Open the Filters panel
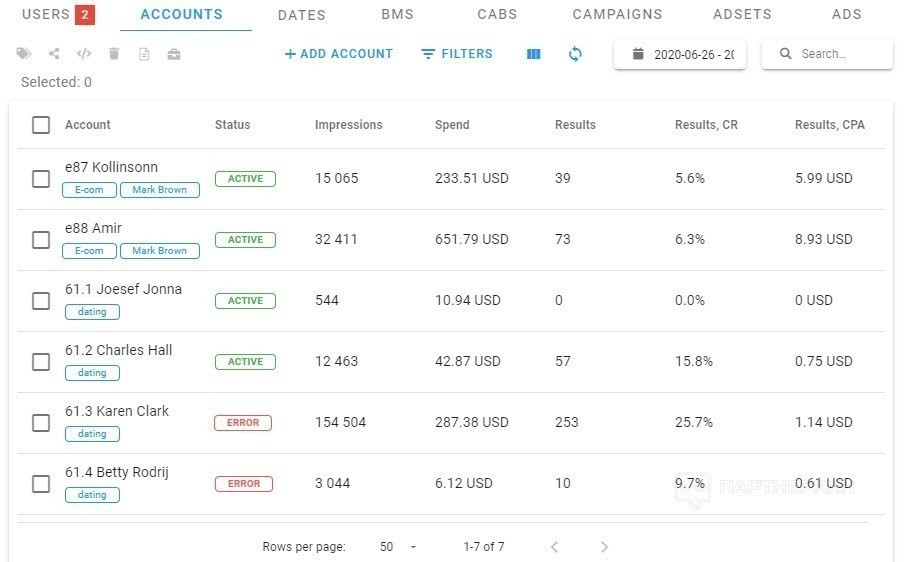This screenshot has width=905, height=562. click(x=457, y=54)
